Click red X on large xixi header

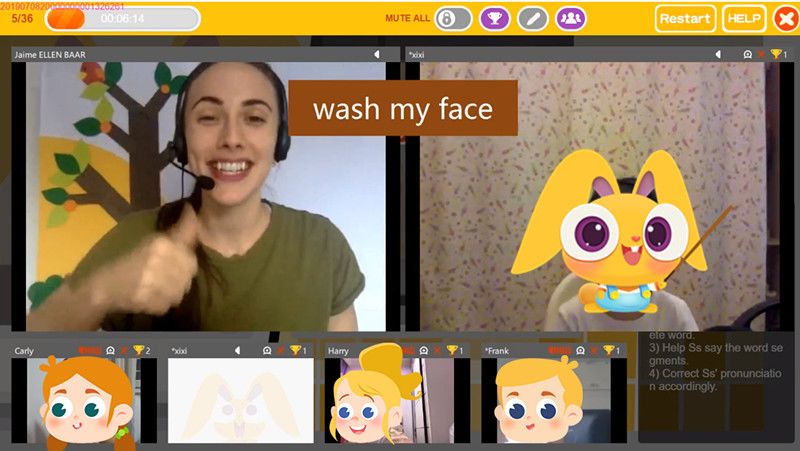click(761, 54)
